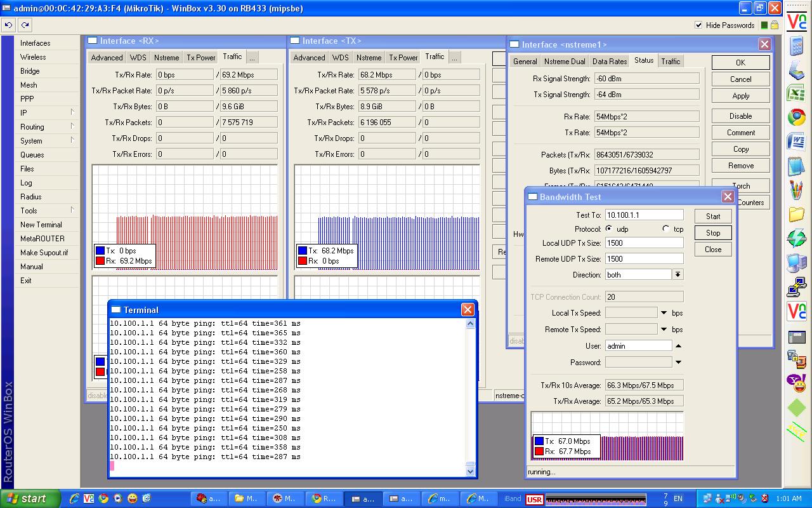812x508 pixels.
Task: Open the Yahoo Messenger icon in the side dock
Action: tap(796, 382)
